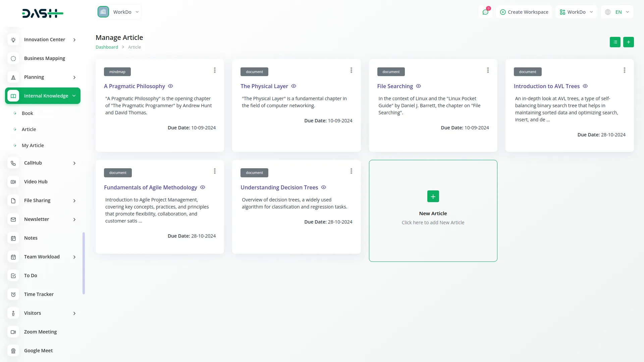The width and height of the screenshot is (644, 362).
Task: Click the Video Hub sidebar icon
Action: point(13,182)
